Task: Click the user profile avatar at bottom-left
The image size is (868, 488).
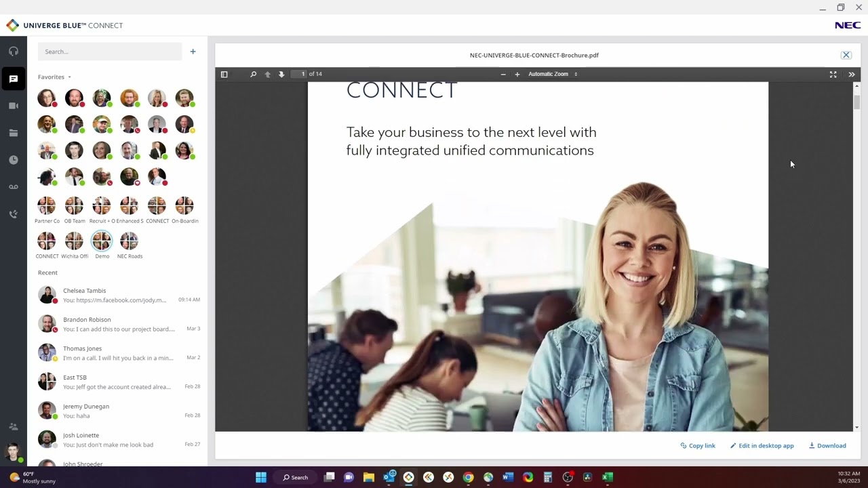Action: tap(13, 452)
